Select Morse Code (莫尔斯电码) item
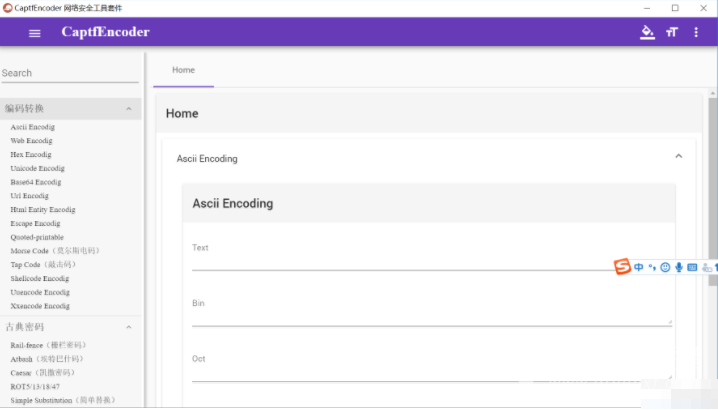718x410 pixels. pos(55,251)
